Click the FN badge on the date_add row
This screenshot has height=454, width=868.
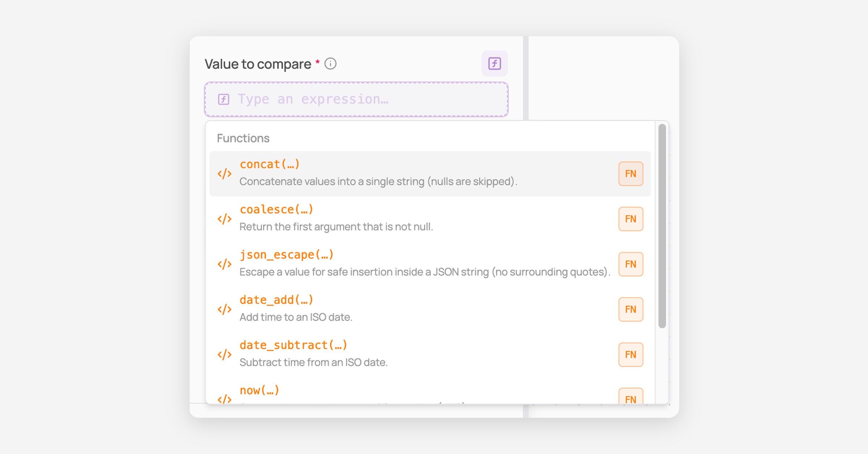631,310
